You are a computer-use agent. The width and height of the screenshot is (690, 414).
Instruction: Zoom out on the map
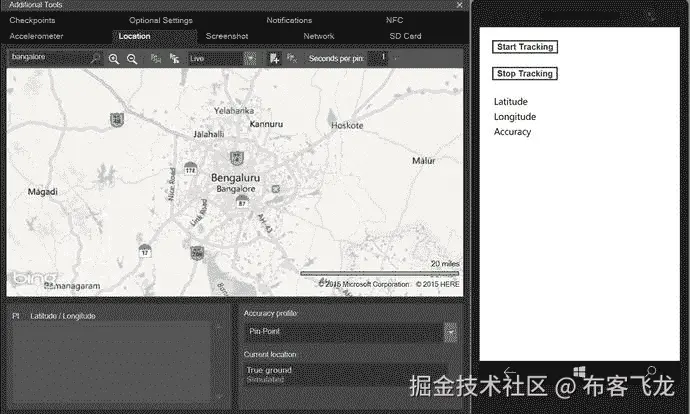click(x=132, y=59)
